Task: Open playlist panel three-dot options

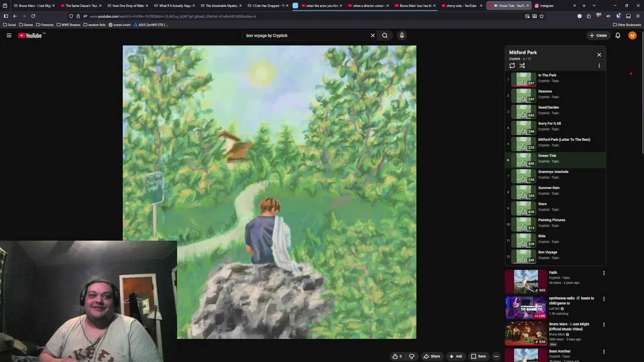Action: tap(599, 66)
